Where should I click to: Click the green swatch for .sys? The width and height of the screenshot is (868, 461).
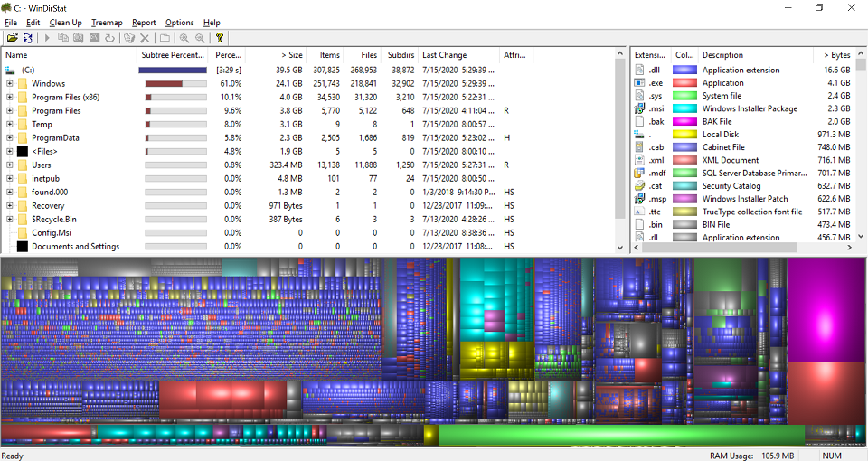pyautogui.click(x=684, y=95)
